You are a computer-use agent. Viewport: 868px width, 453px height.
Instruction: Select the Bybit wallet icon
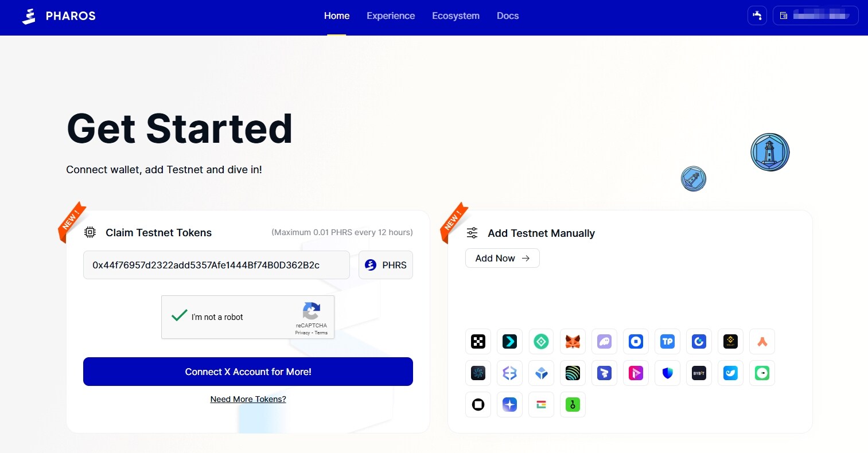[699, 373]
